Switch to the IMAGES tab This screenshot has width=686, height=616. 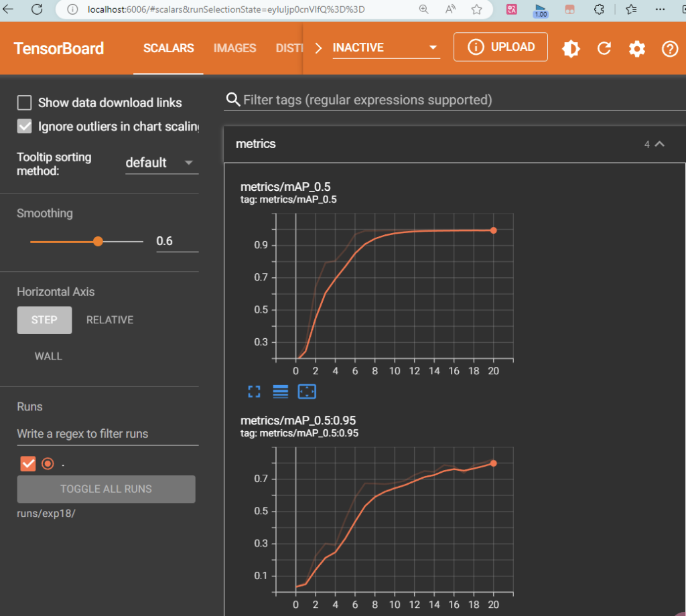(234, 48)
